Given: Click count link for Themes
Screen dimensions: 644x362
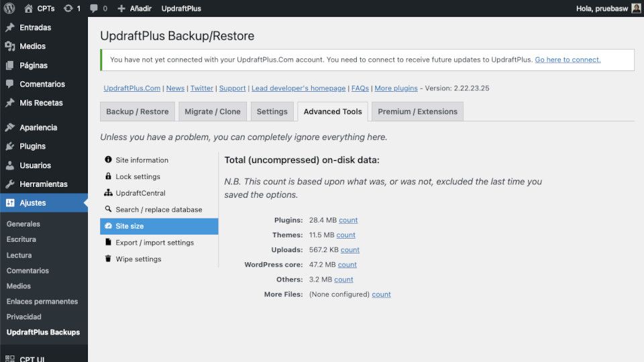Looking at the screenshot, I should [346, 235].
